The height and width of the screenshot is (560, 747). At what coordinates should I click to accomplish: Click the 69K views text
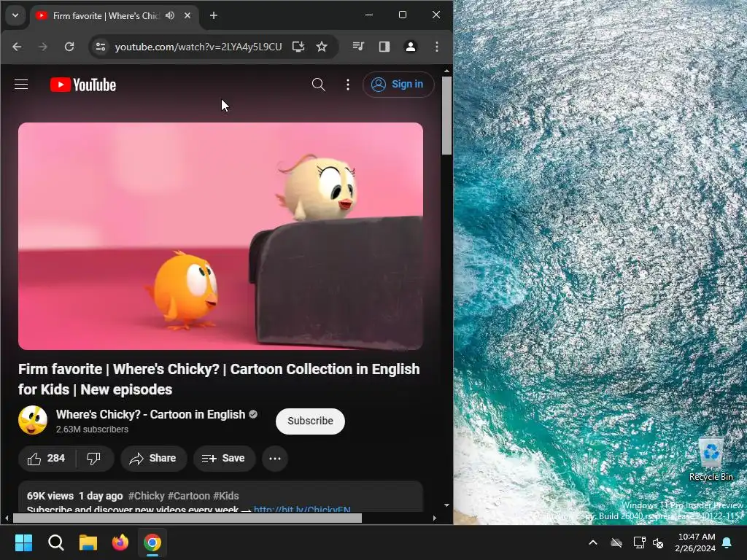(50, 496)
